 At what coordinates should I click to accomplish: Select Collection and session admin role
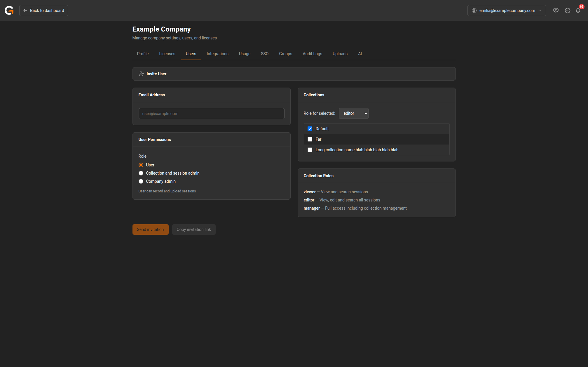coord(141,173)
